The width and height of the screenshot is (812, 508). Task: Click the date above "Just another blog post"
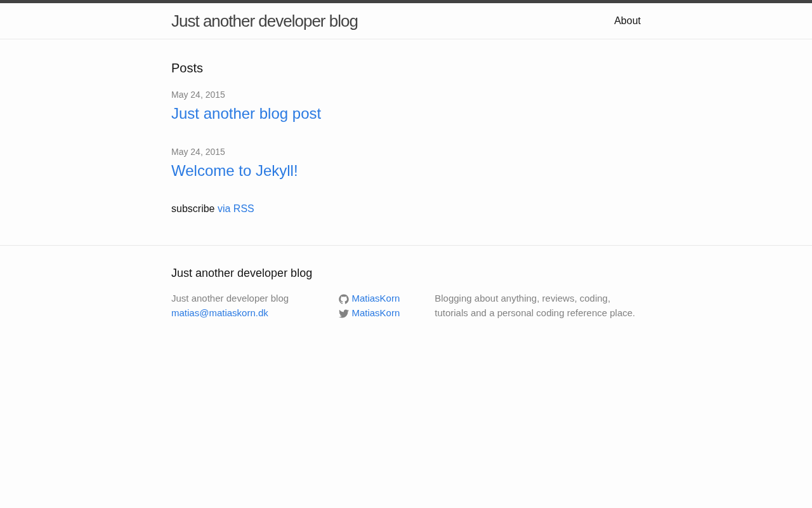coord(198,95)
